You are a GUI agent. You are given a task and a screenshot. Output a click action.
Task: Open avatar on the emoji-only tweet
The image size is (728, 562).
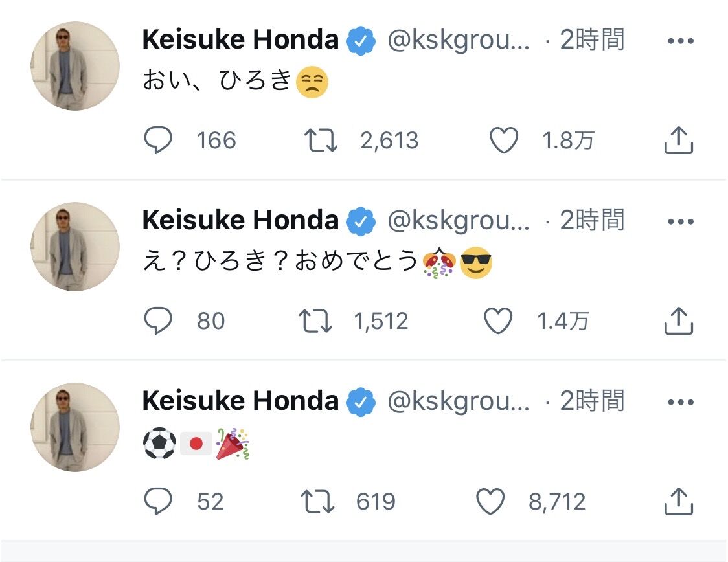click(x=75, y=427)
